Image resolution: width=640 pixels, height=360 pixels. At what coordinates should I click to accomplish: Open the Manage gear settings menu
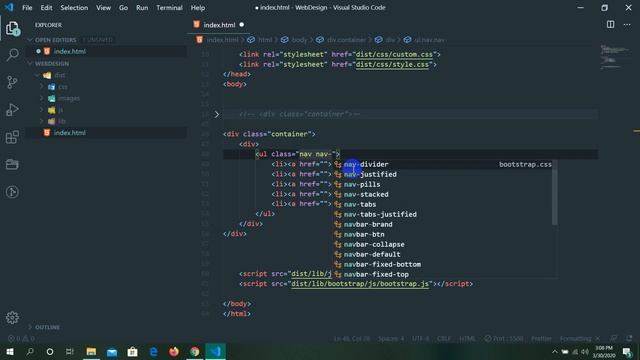pyautogui.click(x=12, y=318)
